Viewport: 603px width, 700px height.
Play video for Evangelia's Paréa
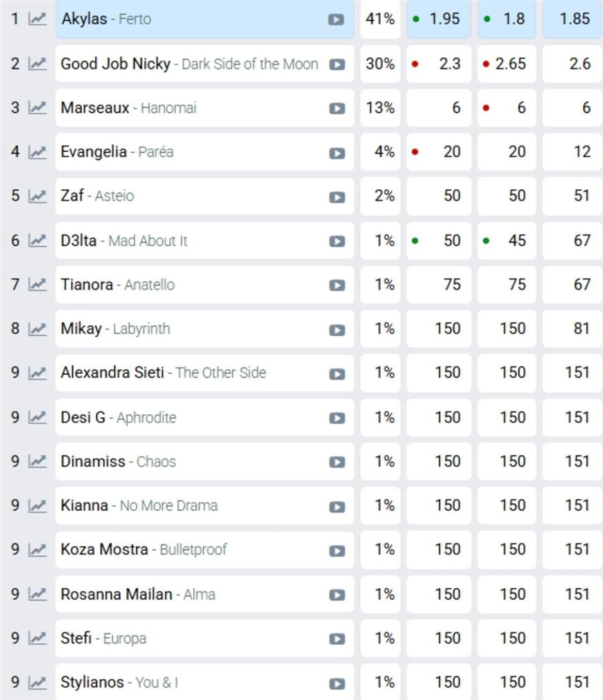(337, 153)
